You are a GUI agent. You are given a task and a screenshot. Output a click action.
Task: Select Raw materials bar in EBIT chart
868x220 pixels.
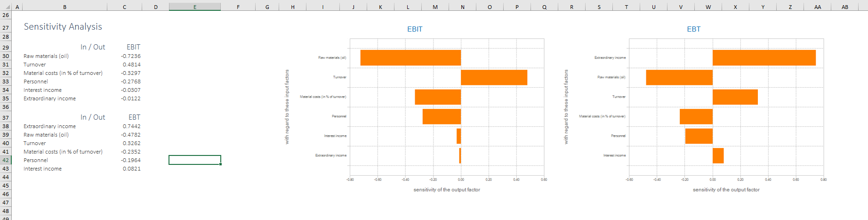410,57
